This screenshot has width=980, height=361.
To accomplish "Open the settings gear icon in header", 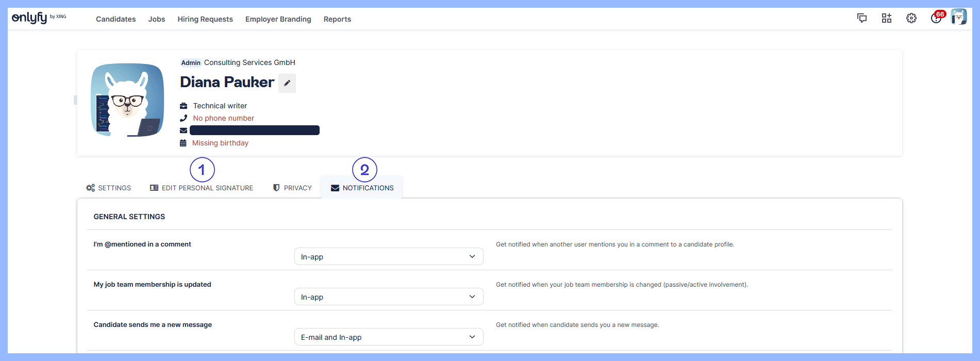I will [x=911, y=19].
